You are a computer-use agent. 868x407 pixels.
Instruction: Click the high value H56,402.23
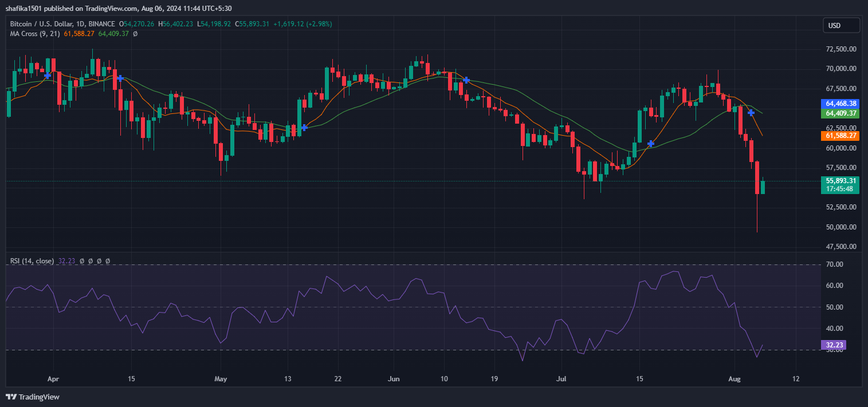176,24
